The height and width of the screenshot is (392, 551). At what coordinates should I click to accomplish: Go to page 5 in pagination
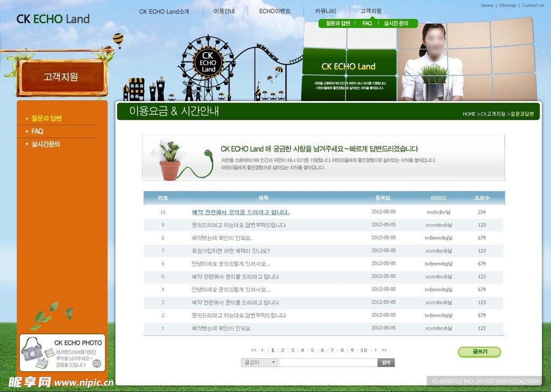313,350
